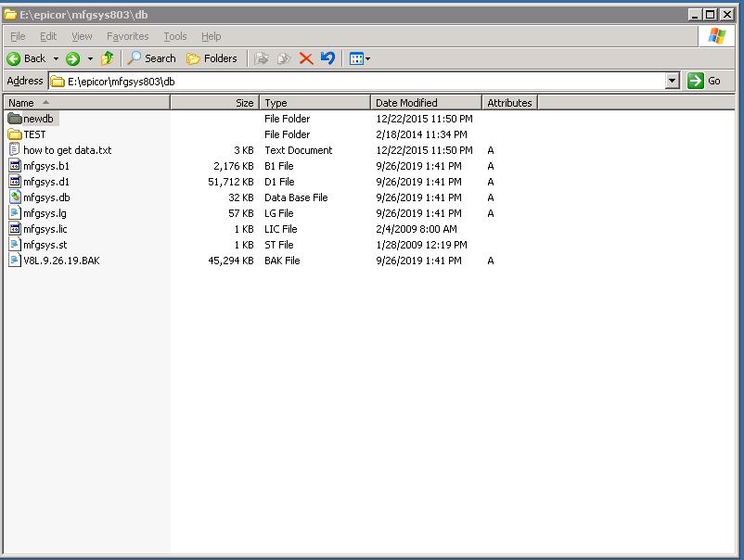Sort by the Type column header
The height and width of the screenshot is (560, 744).
(315, 102)
